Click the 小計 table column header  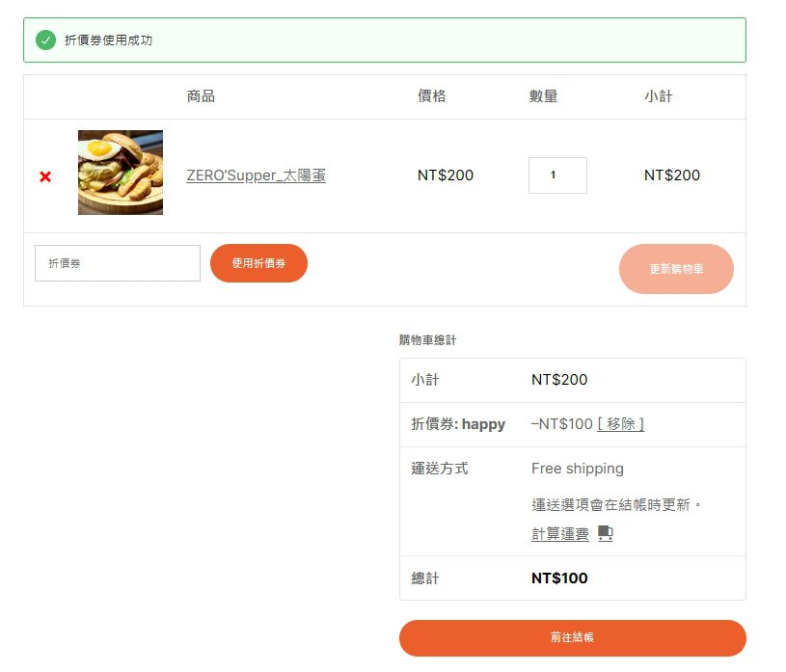[x=658, y=96]
